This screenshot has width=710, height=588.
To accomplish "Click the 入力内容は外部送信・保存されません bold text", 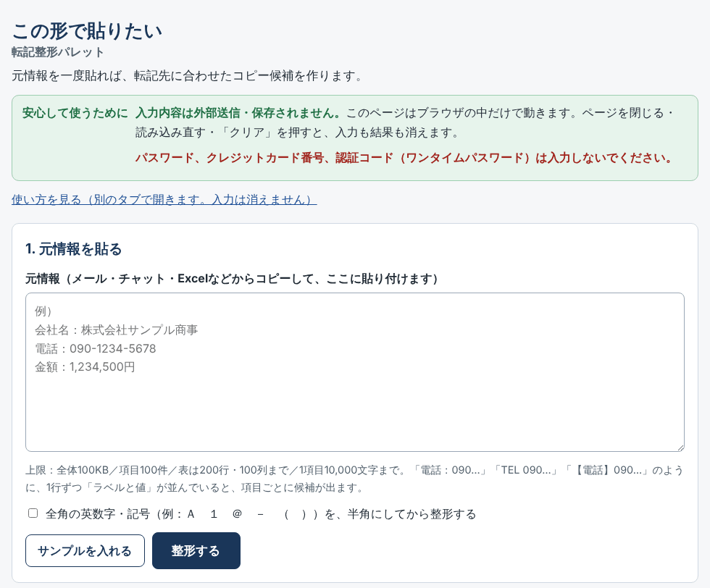I will click(238, 113).
